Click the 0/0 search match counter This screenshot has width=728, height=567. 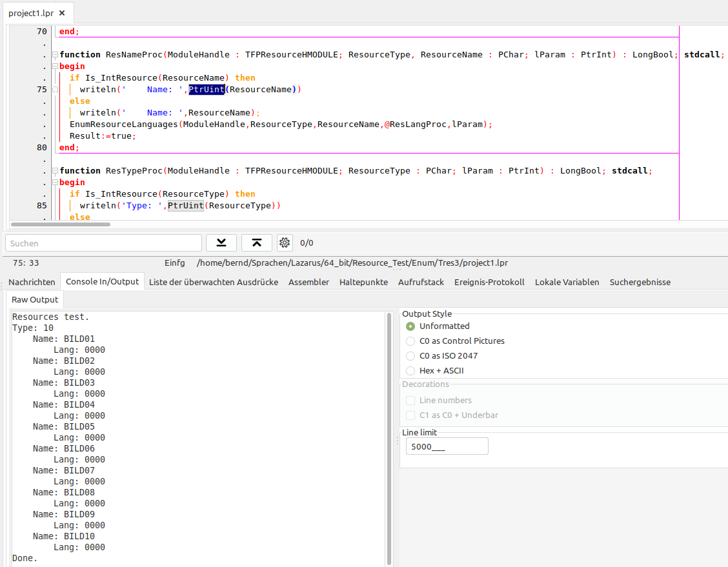tap(307, 243)
